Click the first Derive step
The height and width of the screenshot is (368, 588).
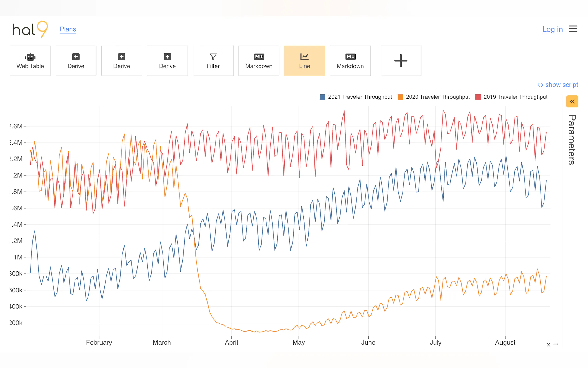(76, 61)
